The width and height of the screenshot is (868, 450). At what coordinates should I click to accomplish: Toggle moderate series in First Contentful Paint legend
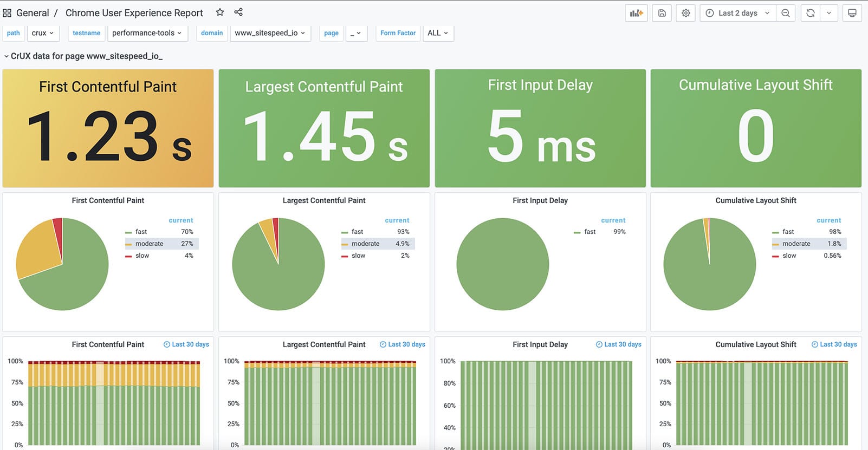149,244
